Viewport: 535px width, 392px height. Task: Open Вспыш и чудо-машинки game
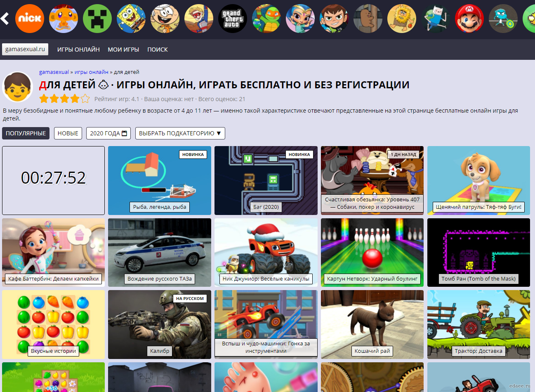pyautogui.click(x=266, y=324)
